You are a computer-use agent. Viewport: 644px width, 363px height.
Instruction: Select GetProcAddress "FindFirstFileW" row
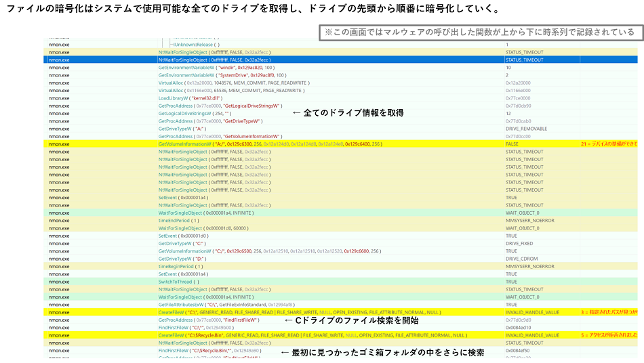[340, 320]
